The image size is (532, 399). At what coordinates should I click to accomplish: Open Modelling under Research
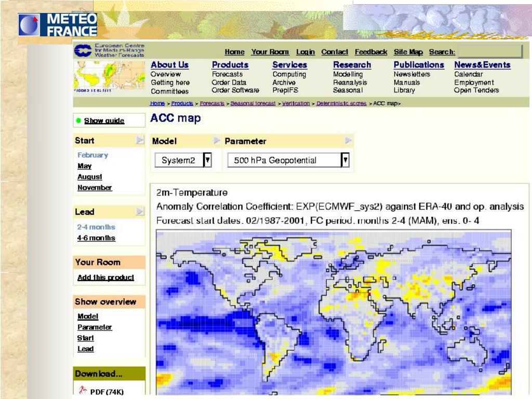pyautogui.click(x=348, y=74)
